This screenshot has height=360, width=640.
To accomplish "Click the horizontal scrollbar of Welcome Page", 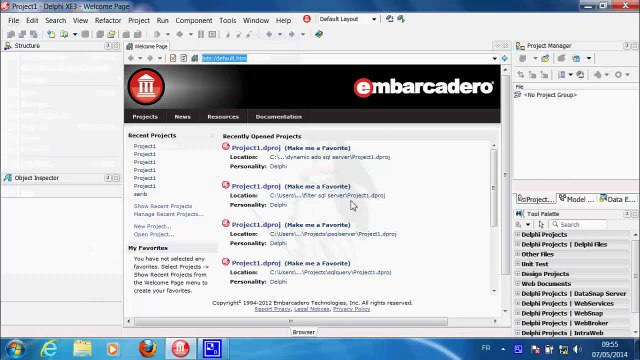I will 291,322.
